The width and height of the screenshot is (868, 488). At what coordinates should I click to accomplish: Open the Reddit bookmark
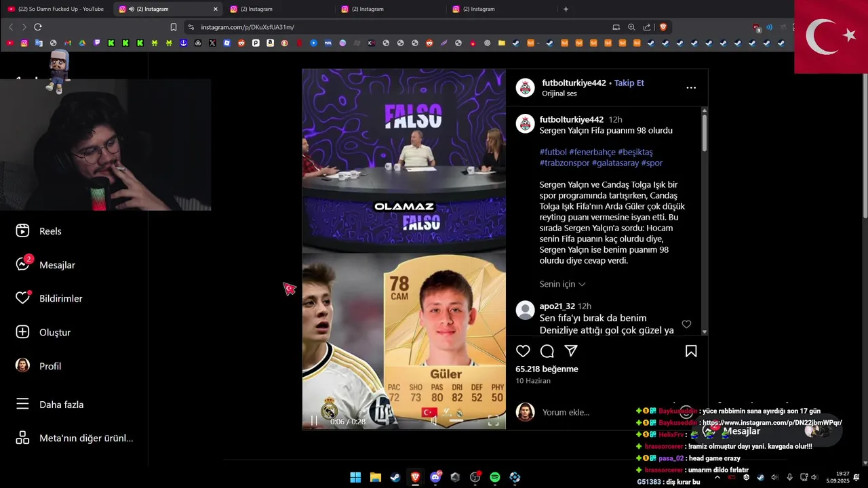[241, 43]
